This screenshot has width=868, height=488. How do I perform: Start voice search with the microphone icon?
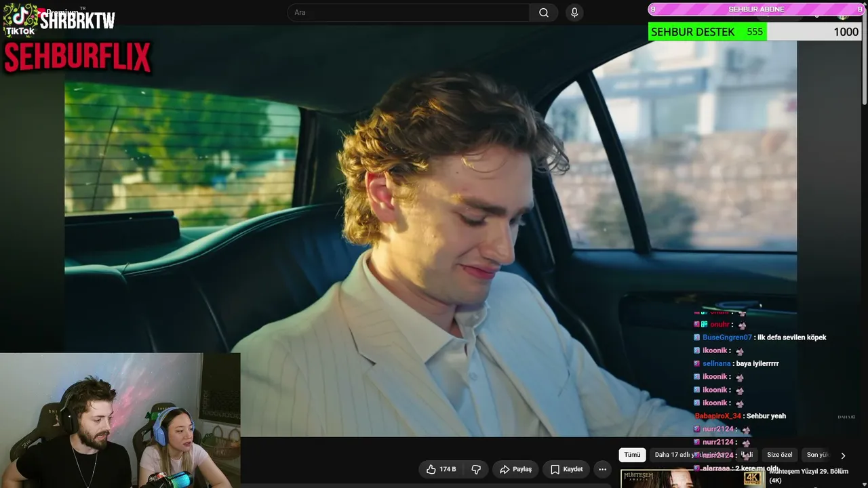574,13
